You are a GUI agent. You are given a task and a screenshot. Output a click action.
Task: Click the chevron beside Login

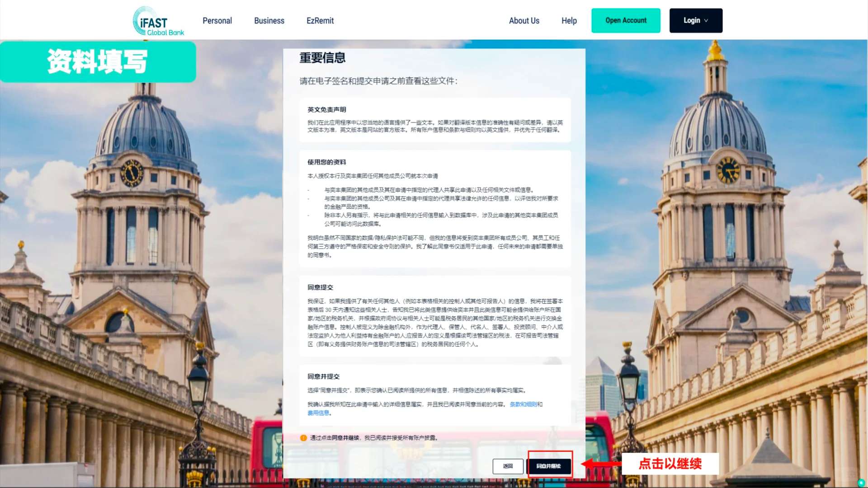pyautogui.click(x=706, y=21)
